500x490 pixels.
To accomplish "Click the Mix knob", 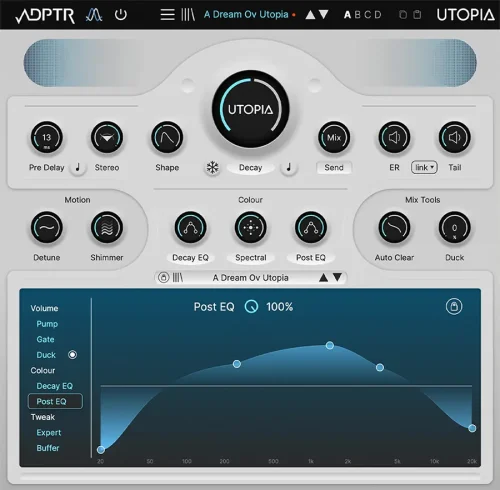I will [x=334, y=137].
